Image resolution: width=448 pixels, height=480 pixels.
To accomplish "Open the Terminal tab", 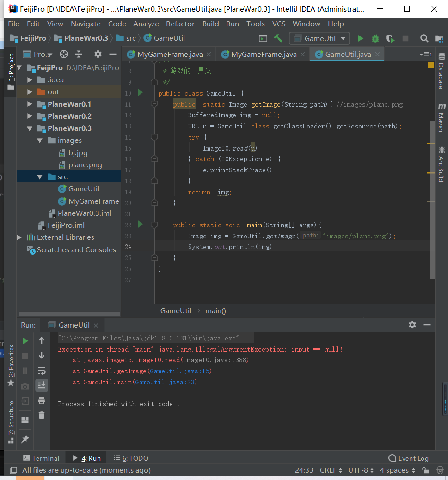I will [x=41, y=458].
